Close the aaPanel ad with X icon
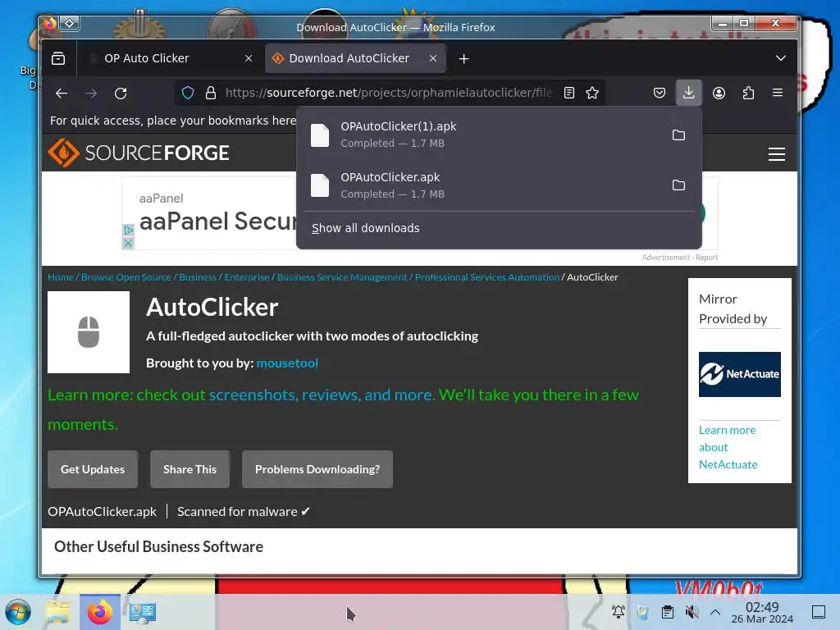The width and height of the screenshot is (840, 630). (x=128, y=243)
